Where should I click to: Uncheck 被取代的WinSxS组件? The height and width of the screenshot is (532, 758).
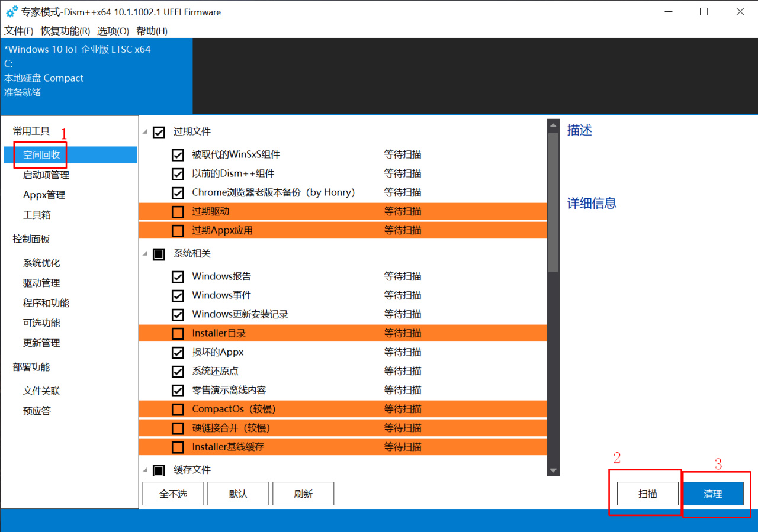pyautogui.click(x=178, y=155)
